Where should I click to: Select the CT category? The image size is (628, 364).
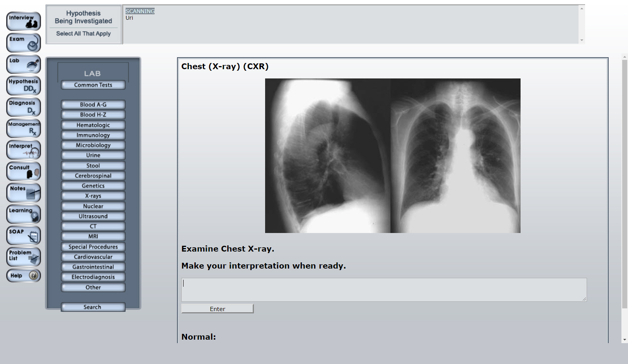(x=93, y=226)
